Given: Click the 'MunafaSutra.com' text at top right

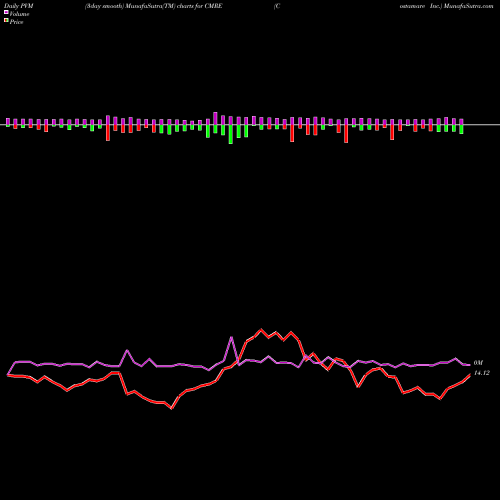Looking at the screenshot, I should click(x=468, y=6).
